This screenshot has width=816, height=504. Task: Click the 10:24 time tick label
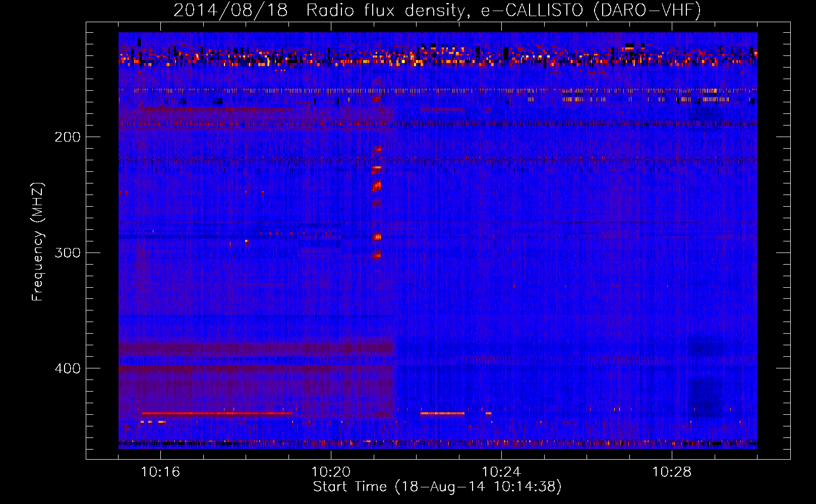point(501,472)
